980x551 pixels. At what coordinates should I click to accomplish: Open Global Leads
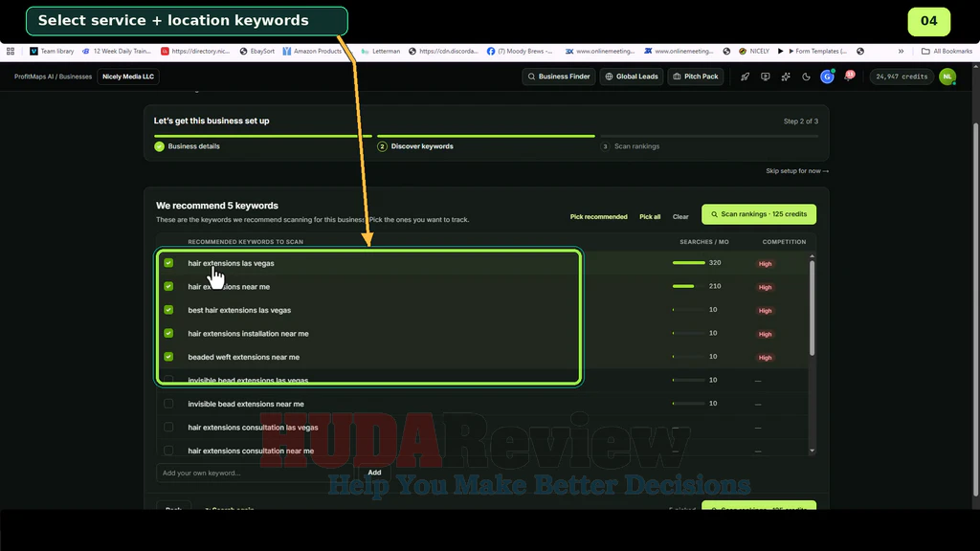632,77
